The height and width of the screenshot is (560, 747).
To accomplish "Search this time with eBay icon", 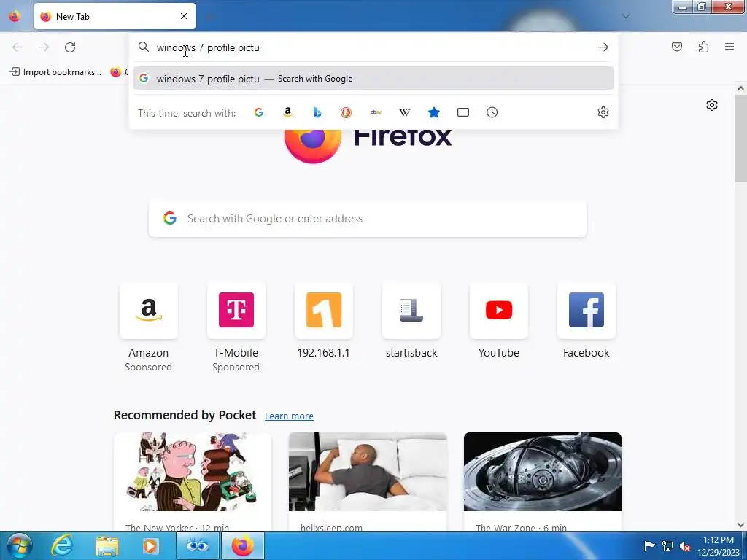I will coord(376,112).
